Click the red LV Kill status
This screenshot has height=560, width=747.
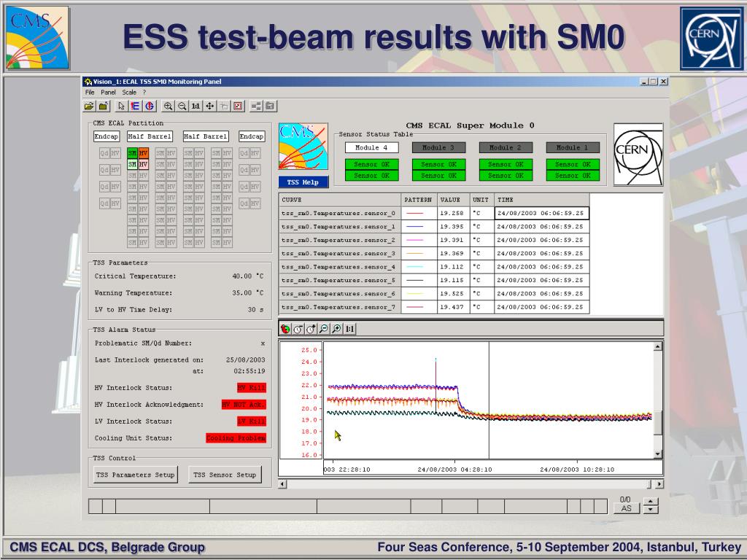click(252, 421)
